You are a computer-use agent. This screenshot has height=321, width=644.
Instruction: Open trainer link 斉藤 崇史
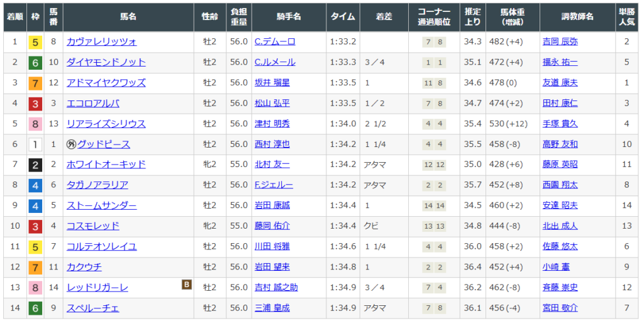(x=560, y=288)
